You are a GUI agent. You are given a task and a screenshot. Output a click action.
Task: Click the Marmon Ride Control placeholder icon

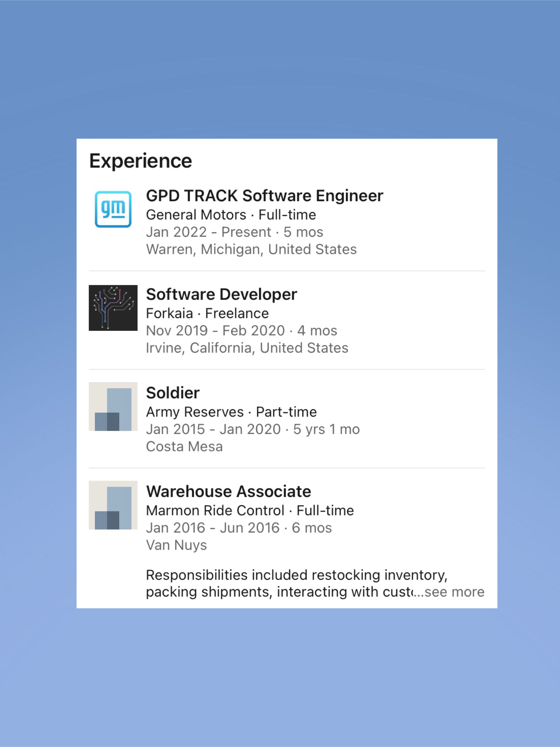(113, 505)
